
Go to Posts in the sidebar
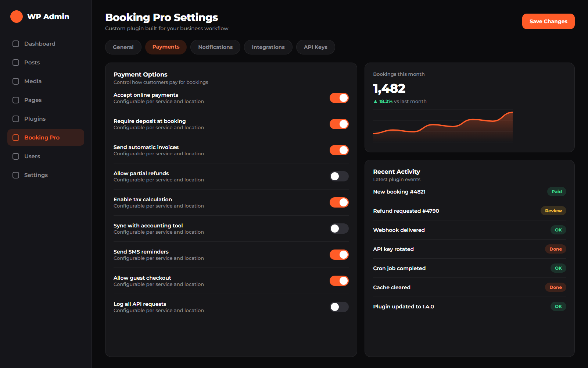click(x=46, y=63)
